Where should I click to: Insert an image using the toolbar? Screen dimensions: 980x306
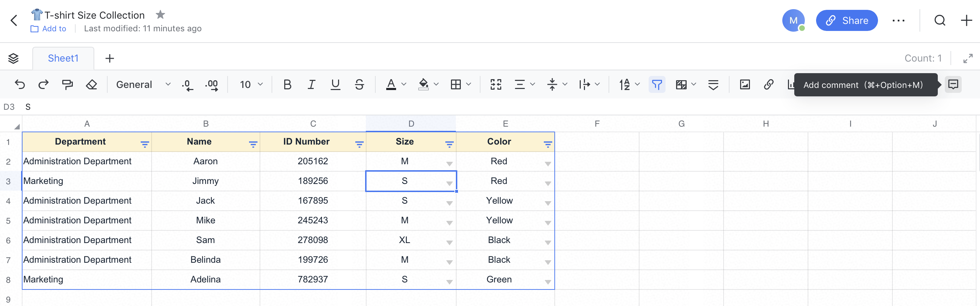click(x=745, y=84)
